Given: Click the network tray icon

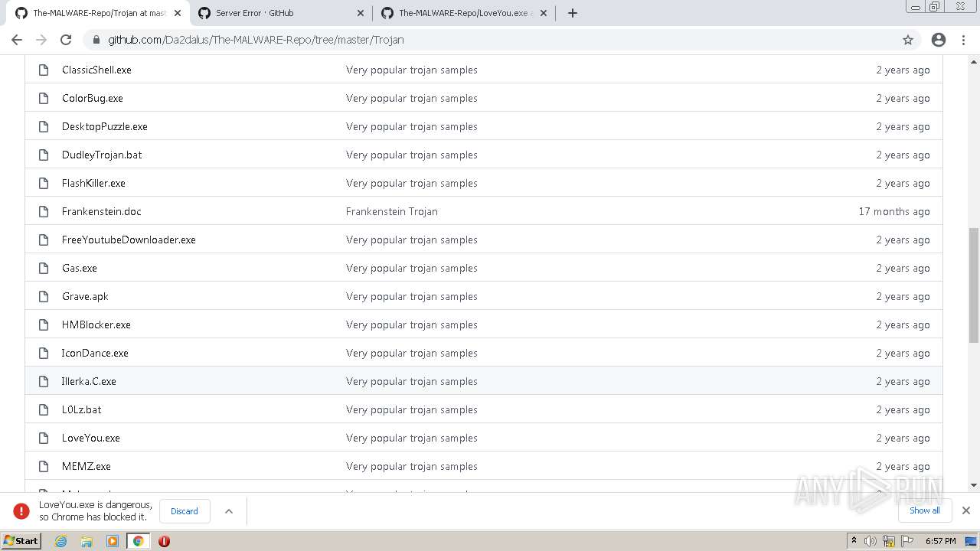Looking at the screenshot, I should coord(889,541).
